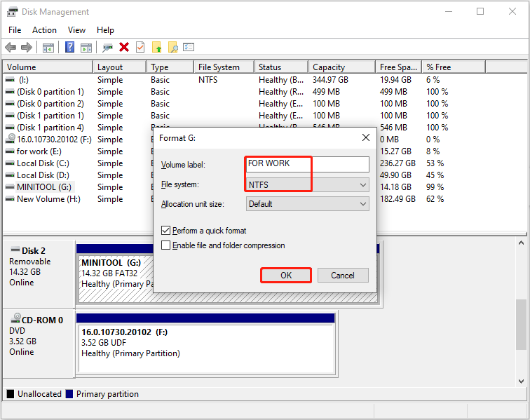
Task: Sort by File System column header
Action: [224, 67]
